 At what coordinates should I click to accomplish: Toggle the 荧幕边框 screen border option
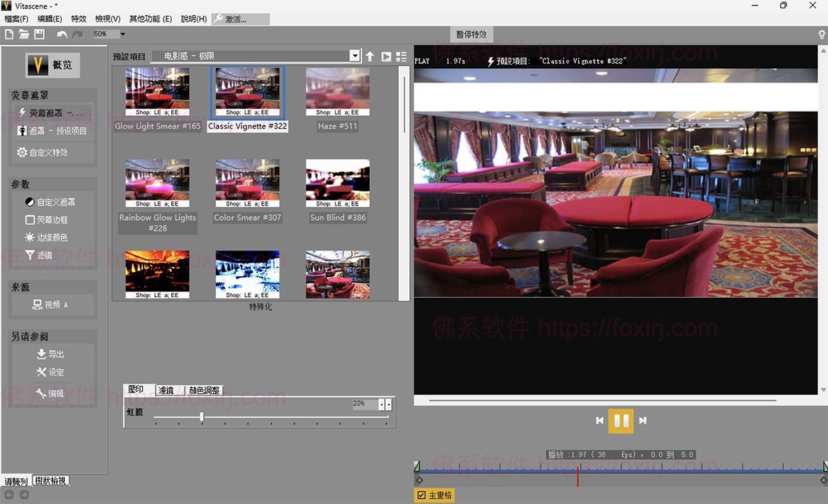(x=30, y=220)
